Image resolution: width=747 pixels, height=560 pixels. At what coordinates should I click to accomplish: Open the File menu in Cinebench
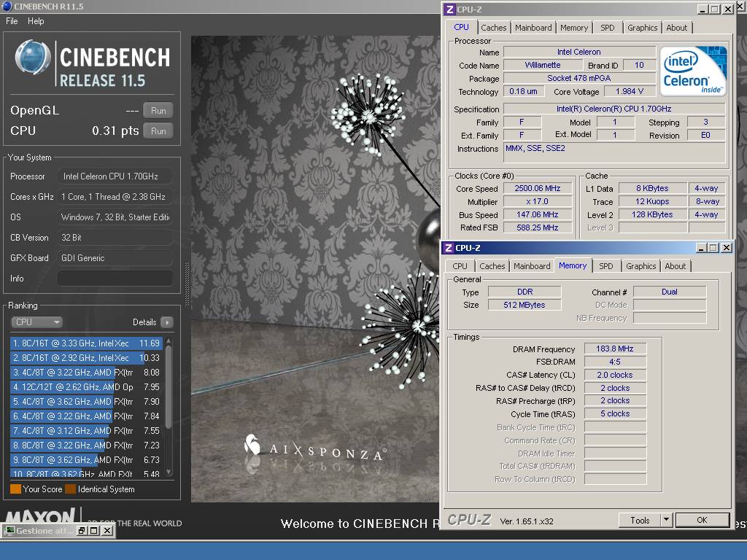[x=12, y=21]
